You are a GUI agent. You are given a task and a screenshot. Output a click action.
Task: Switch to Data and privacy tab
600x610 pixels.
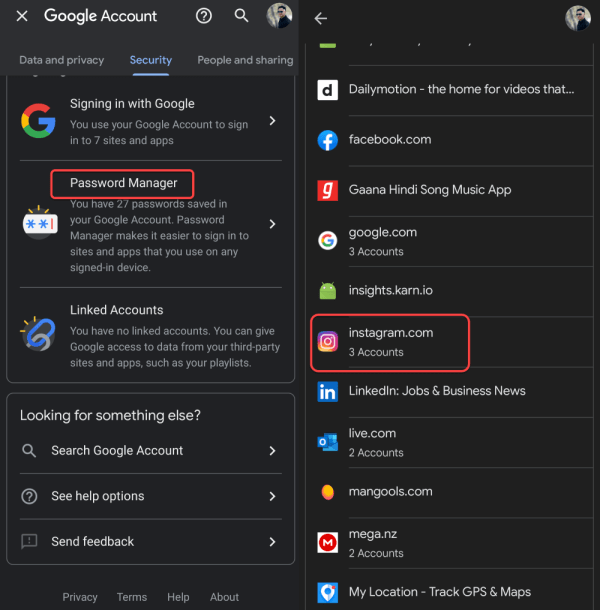(x=61, y=60)
